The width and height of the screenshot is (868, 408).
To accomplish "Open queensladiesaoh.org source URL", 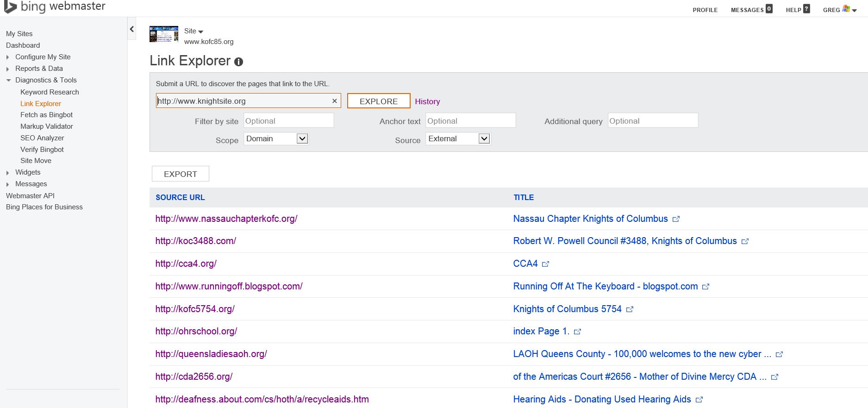I will (x=211, y=354).
